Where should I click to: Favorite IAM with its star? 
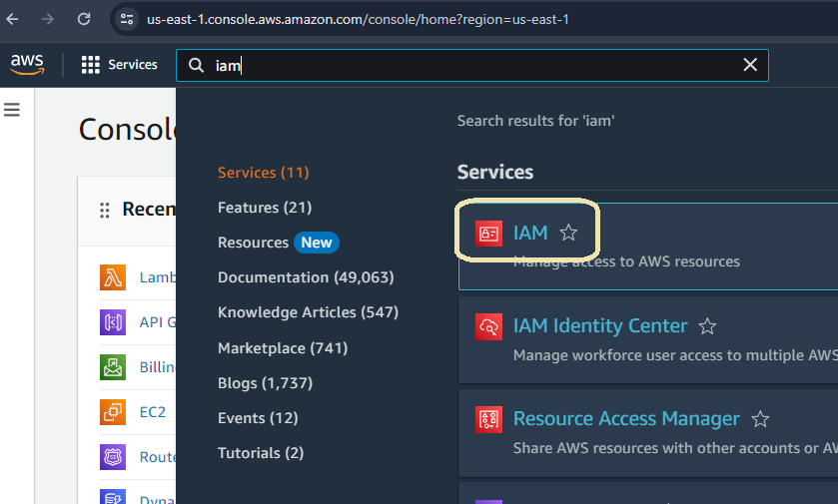click(x=568, y=233)
